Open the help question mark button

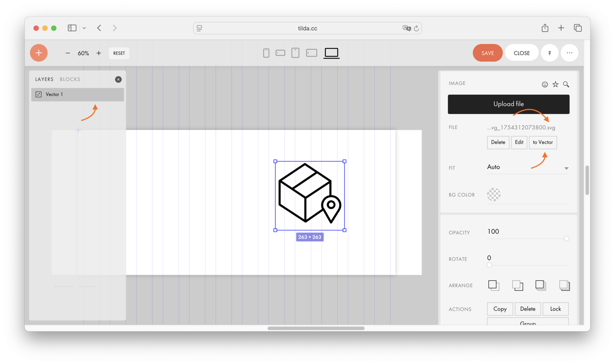(549, 53)
